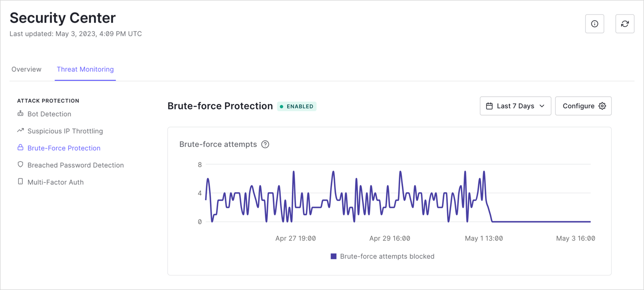Select Breached Password Detection in the sidebar
Image resolution: width=644 pixels, height=290 pixels.
click(76, 165)
